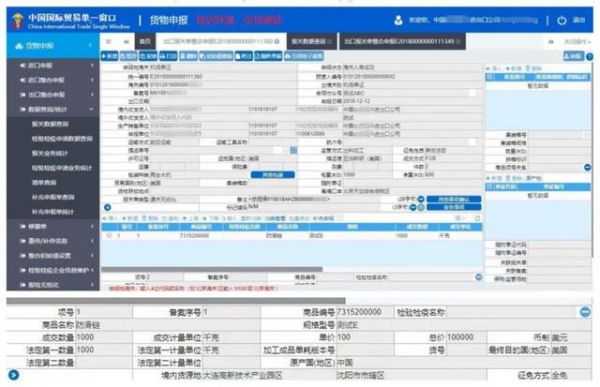Tick the checkbox on goods row 1
Viewport: 600px width, 387px height.
click(109, 236)
